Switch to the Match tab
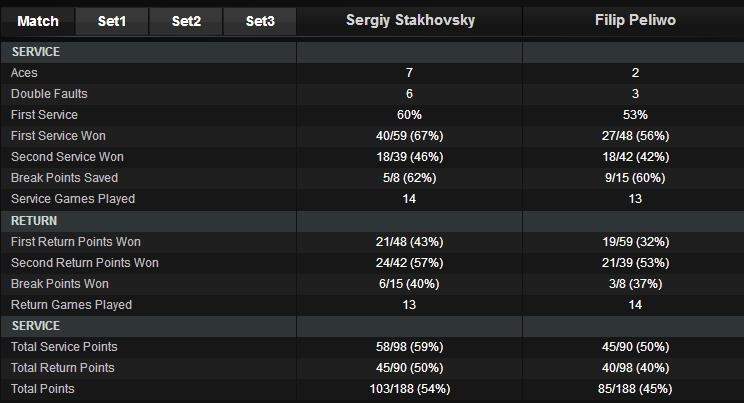 (x=38, y=21)
